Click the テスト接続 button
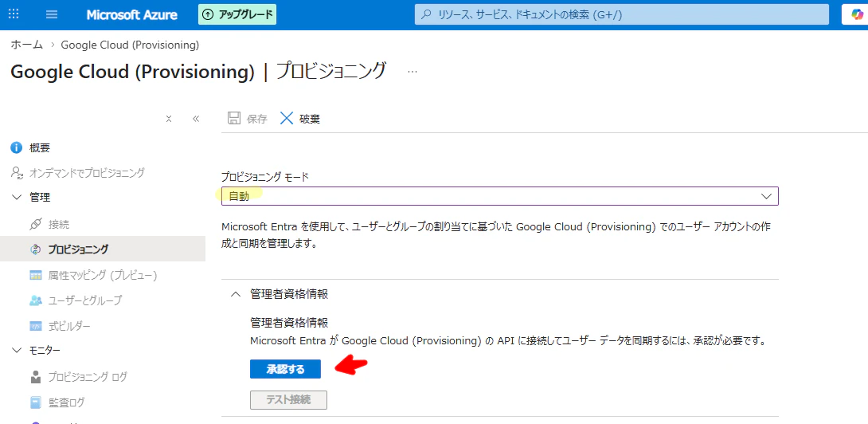The image size is (868, 424). 288,399
